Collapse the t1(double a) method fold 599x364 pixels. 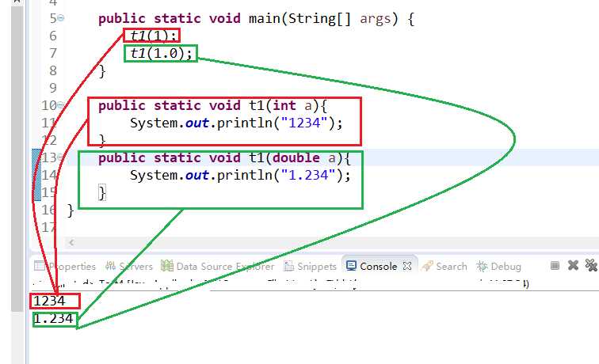point(61,157)
